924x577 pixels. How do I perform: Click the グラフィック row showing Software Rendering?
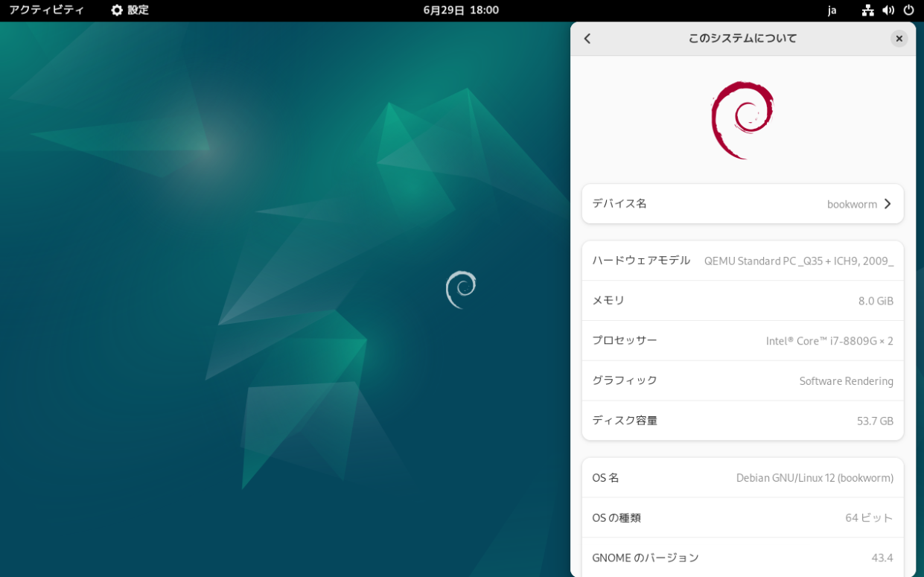click(742, 380)
